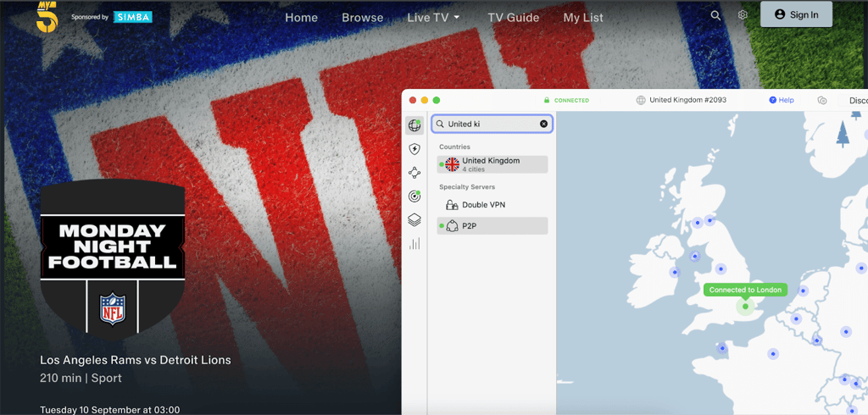Click the P2P sharing icon
The width and height of the screenshot is (868, 415).
pyautogui.click(x=452, y=226)
